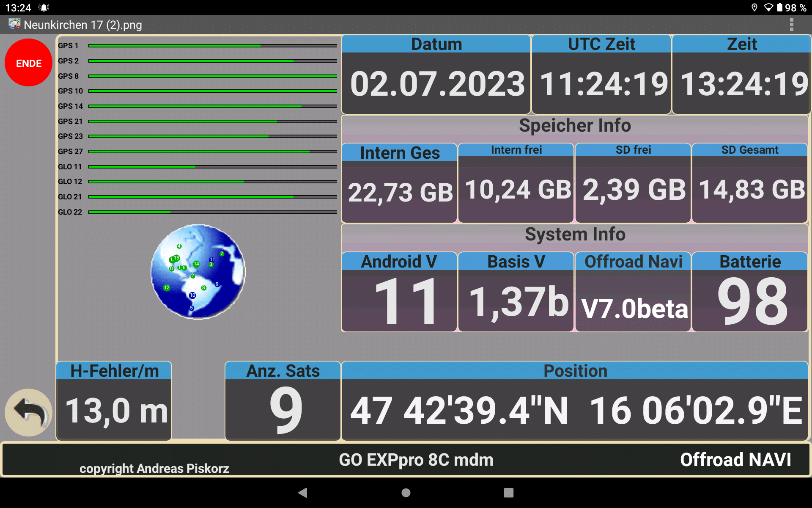812x508 pixels.
Task: Open the three-dot overflow menu
Action: click(x=791, y=25)
